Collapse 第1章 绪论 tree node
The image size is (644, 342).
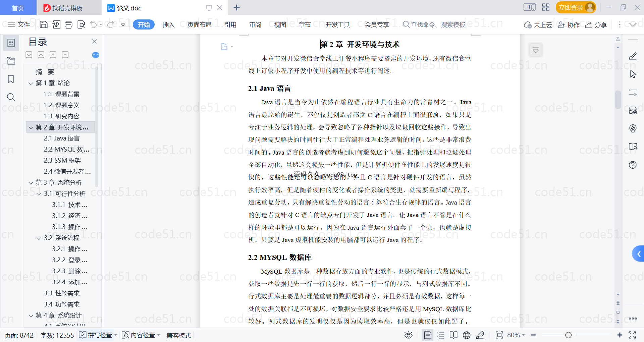31,83
